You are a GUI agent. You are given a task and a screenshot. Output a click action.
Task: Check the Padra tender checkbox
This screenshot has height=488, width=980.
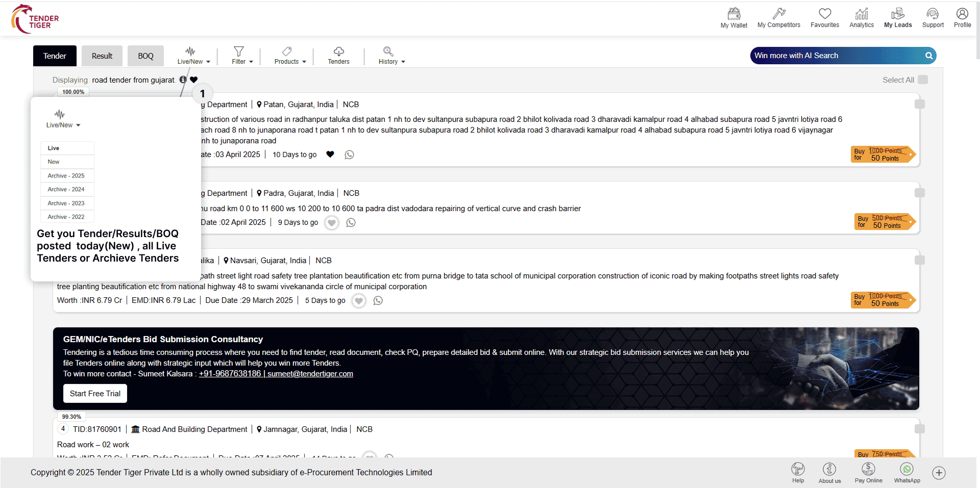[x=920, y=193]
